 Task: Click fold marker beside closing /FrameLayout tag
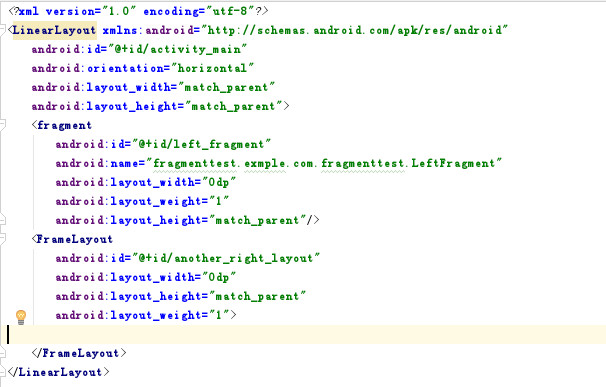point(2,352)
